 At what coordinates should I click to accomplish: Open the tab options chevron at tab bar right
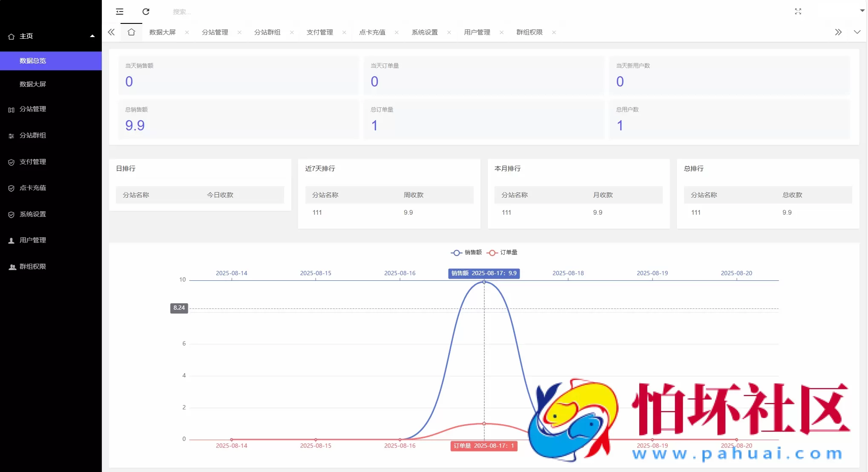point(857,32)
